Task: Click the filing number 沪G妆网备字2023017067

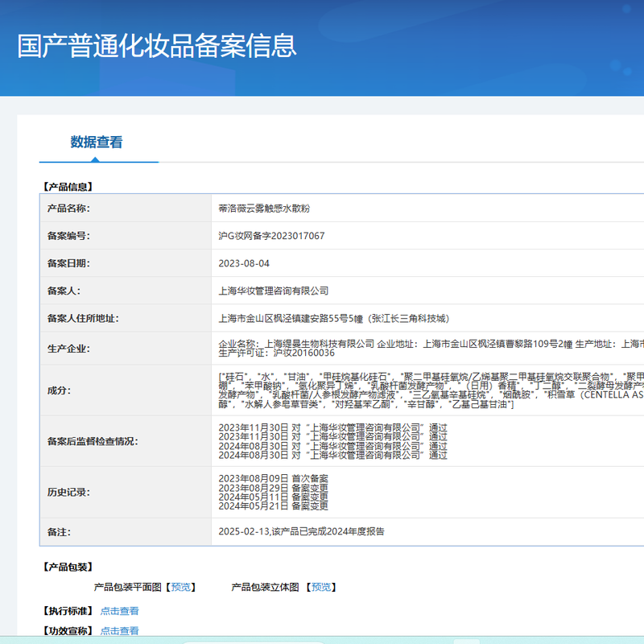Action: tap(271, 236)
